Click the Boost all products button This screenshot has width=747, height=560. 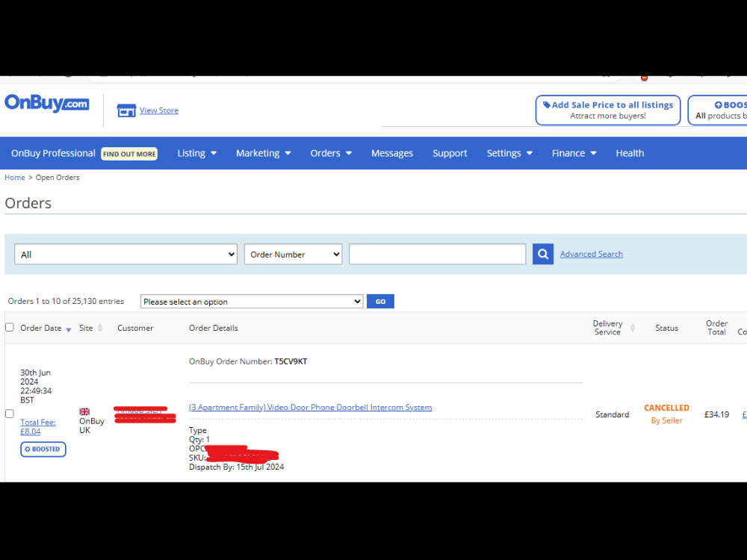[x=718, y=110]
